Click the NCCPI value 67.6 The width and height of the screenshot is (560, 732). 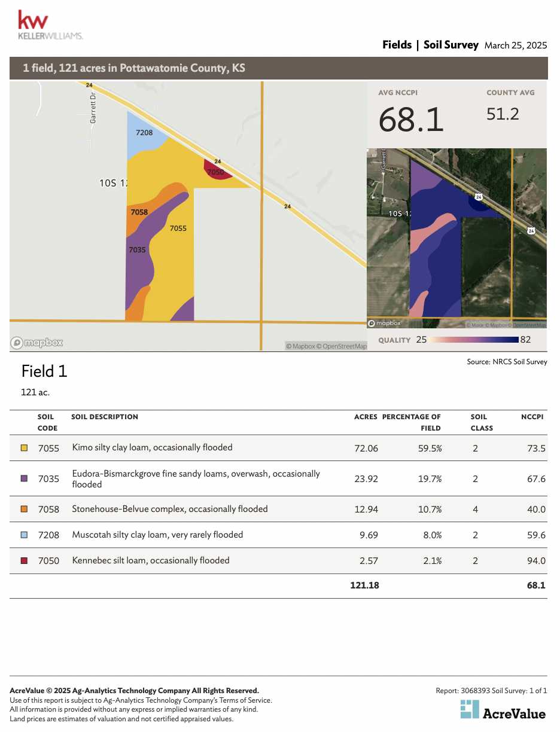click(x=536, y=479)
